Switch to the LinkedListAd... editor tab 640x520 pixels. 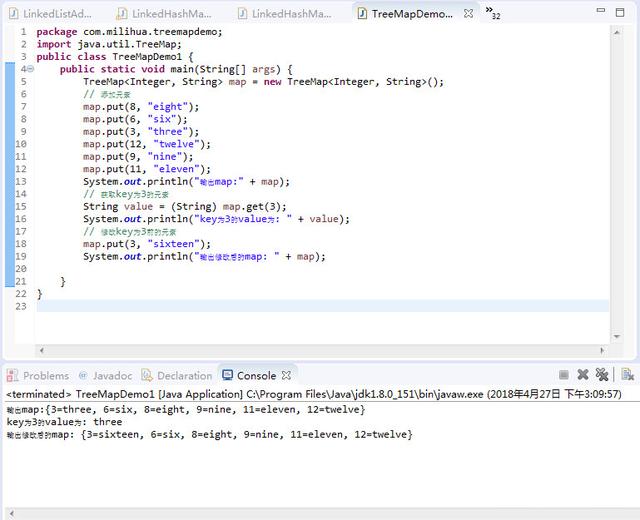(x=51, y=14)
